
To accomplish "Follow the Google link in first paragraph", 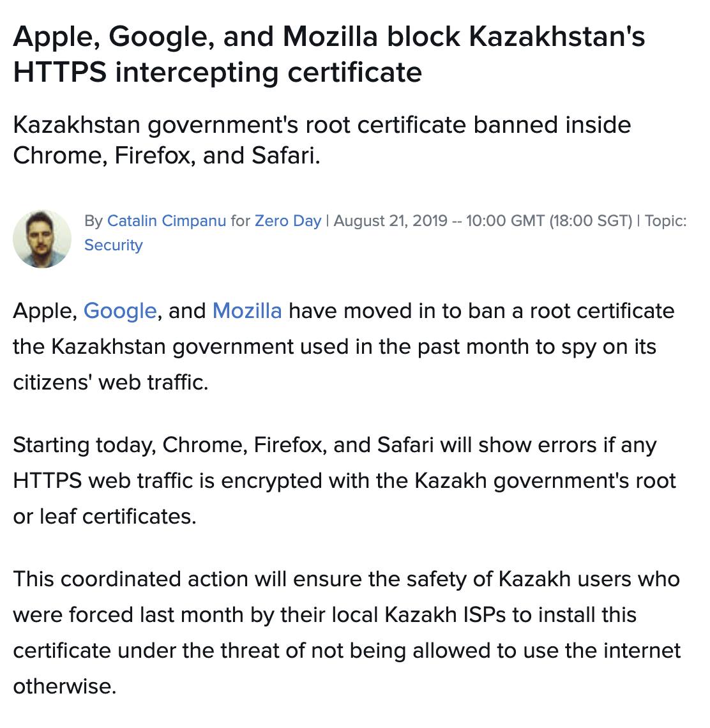I will click(120, 311).
